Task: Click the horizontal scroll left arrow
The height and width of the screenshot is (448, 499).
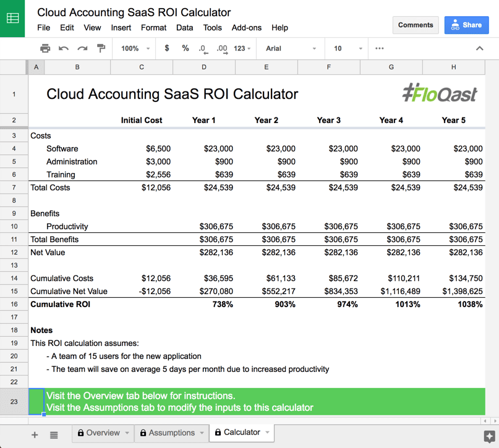Action: click(x=485, y=421)
